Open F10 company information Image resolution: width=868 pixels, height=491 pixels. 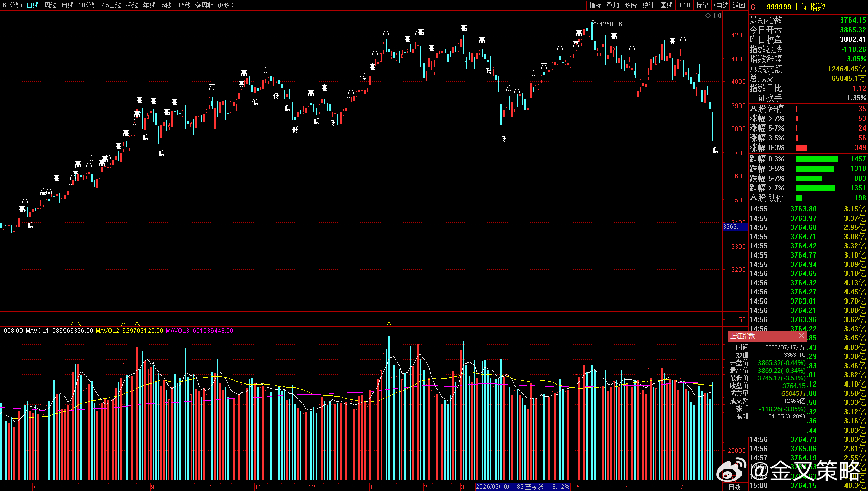tap(685, 5)
